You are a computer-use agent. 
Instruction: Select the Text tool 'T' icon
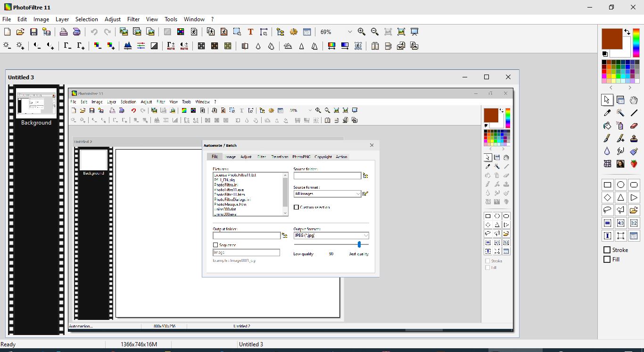250,32
